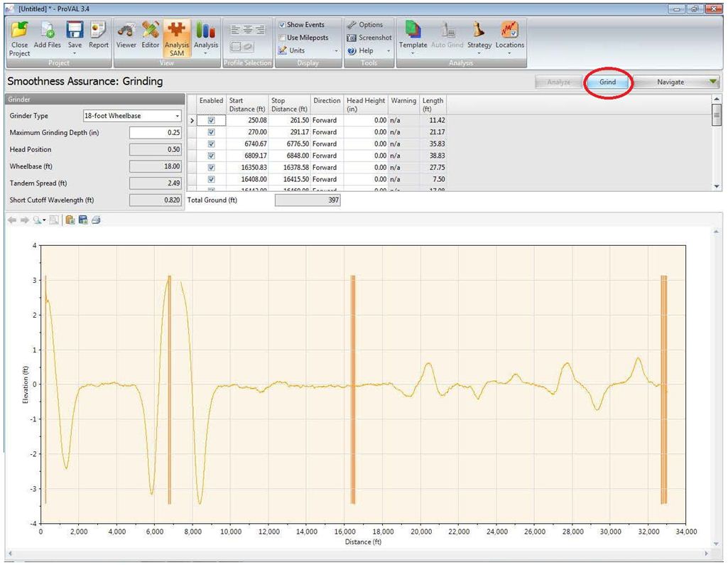728x565 pixels.
Task: Check the Use Mileposts checkbox
Action: click(x=282, y=38)
